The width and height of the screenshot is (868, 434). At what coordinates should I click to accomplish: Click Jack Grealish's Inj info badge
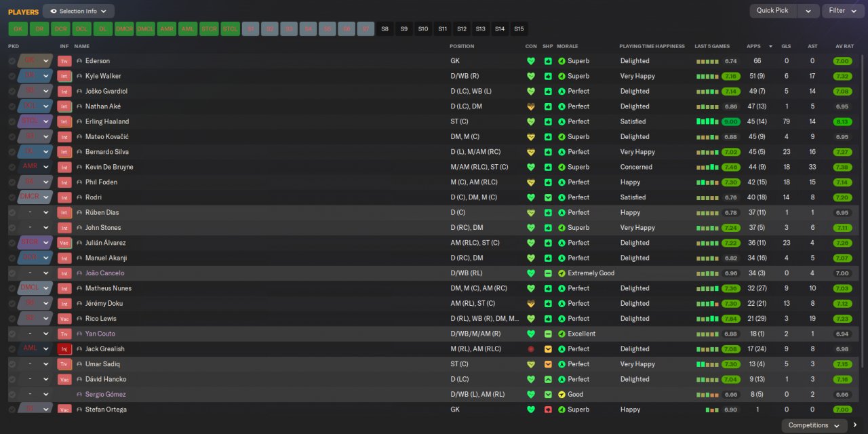point(64,349)
